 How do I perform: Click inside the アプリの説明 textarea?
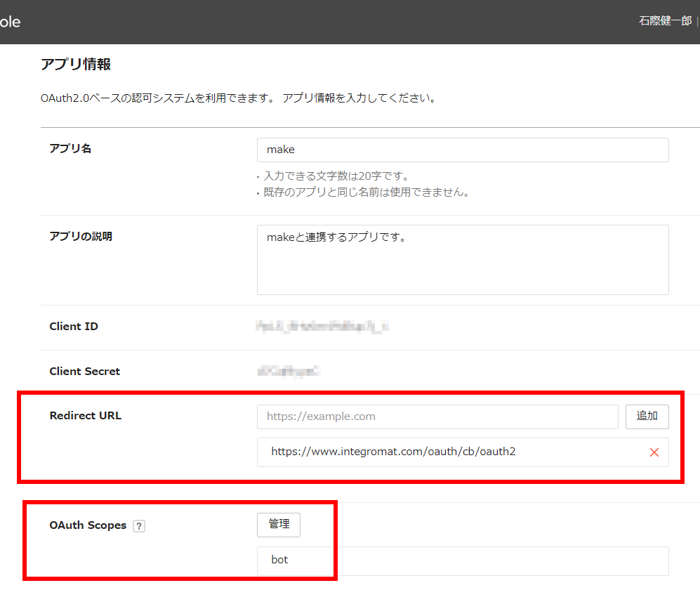[462, 258]
